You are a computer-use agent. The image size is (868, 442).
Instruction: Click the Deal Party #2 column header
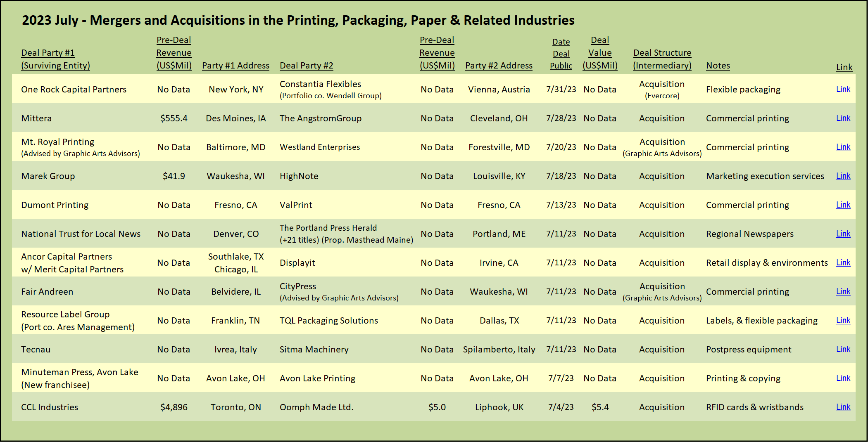[x=306, y=66]
